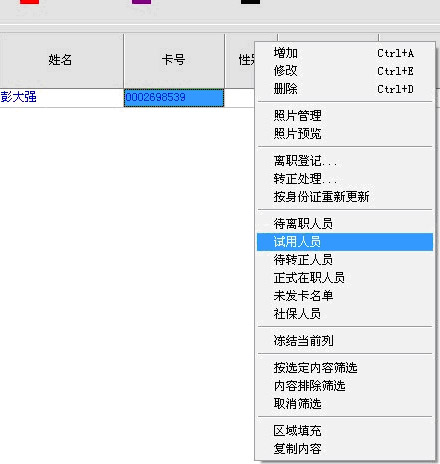440x464 pixels.
Task: Select card number cell 0002698539
Action: [174, 98]
